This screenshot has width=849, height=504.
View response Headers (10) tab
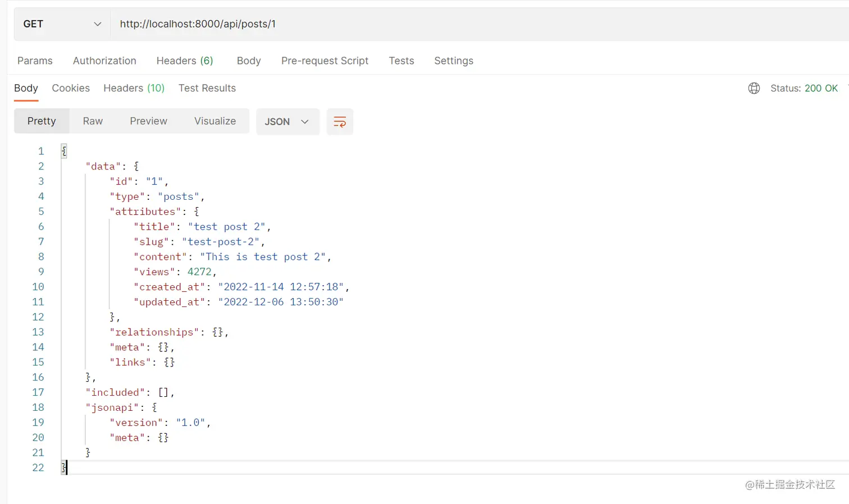pos(134,88)
